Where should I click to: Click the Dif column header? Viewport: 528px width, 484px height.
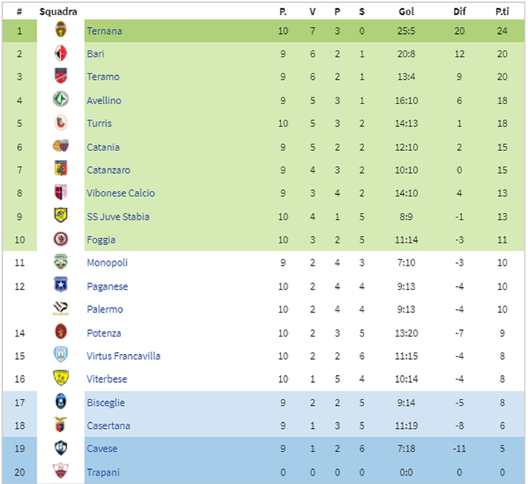pos(459,12)
